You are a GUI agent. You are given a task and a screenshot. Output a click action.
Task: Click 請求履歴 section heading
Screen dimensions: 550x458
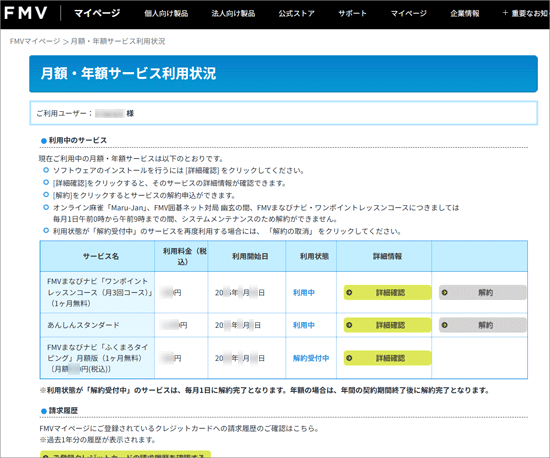(63, 410)
